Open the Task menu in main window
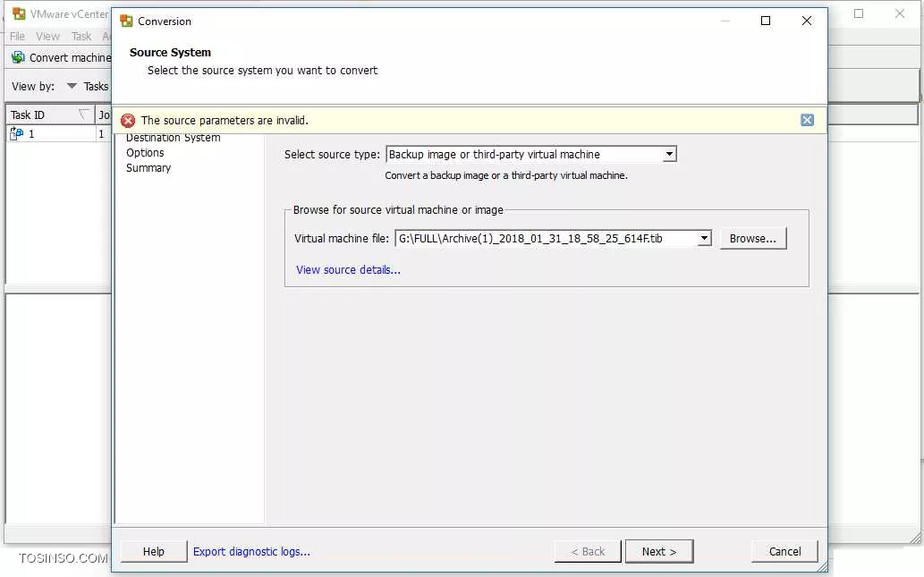This screenshot has width=924, height=577. 81,37
